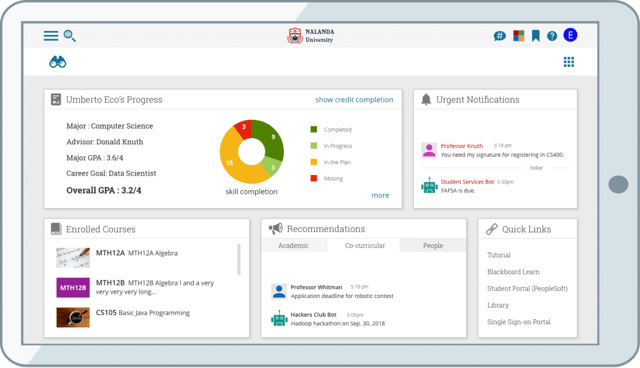Screen dimensions: 640x368
Task: Click show credit completion link
Action: 354,100
